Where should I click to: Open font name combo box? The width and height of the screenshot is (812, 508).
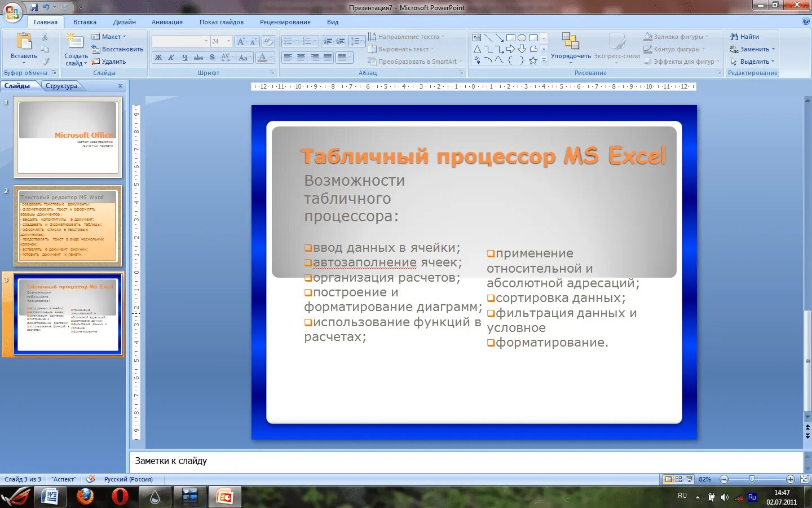180,41
